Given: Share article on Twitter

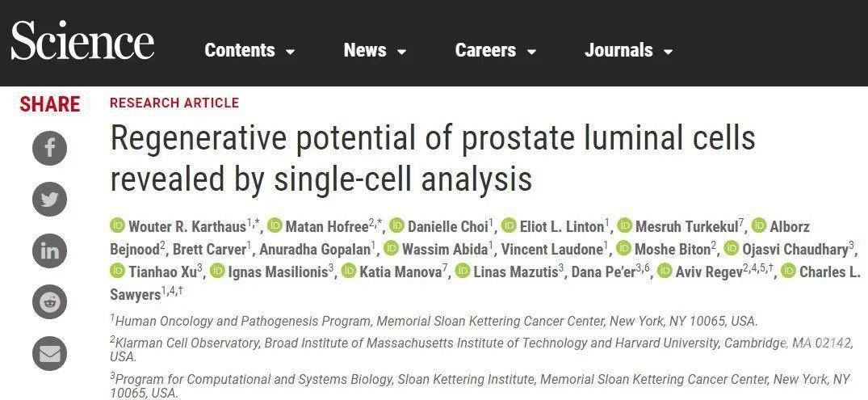Looking at the screenshot, I should coord(49,200).
